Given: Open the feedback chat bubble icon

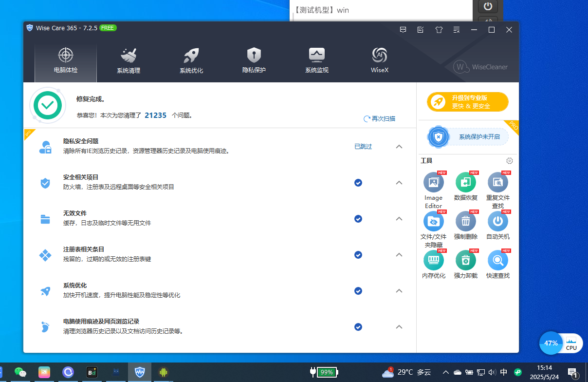Looking at the screenshot, I should click(x=403, y=30).
